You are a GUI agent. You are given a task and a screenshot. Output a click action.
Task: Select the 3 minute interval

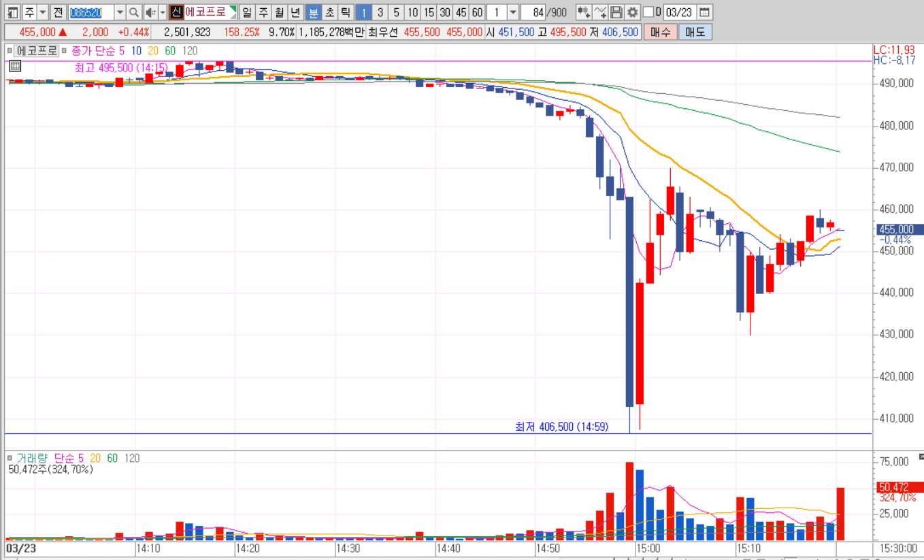[380, 12]
